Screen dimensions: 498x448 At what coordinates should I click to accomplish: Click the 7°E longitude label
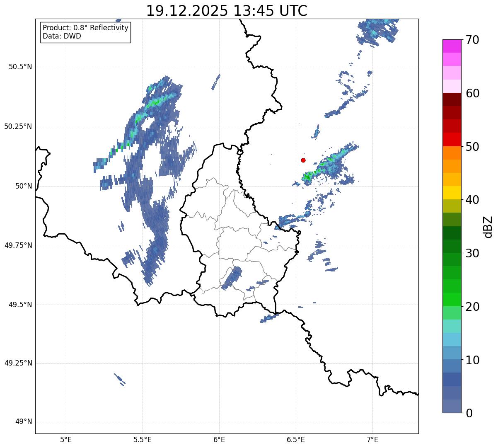[372, 439]
